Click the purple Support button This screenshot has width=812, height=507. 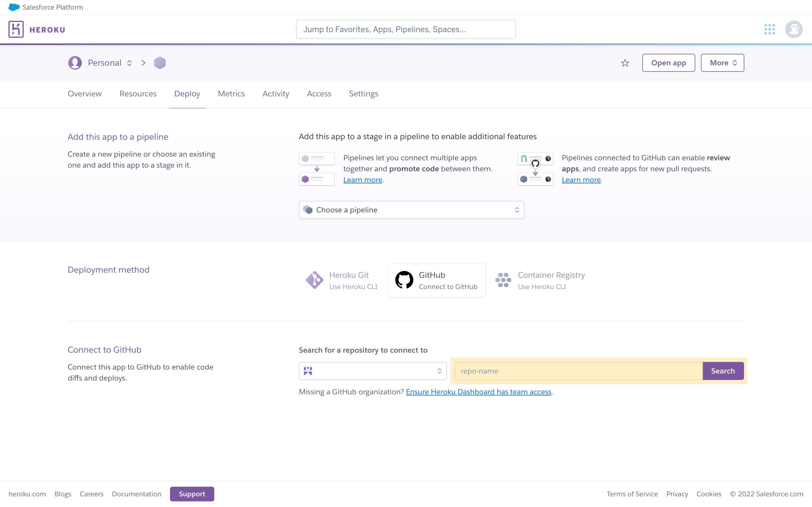(x=192, y=493)
